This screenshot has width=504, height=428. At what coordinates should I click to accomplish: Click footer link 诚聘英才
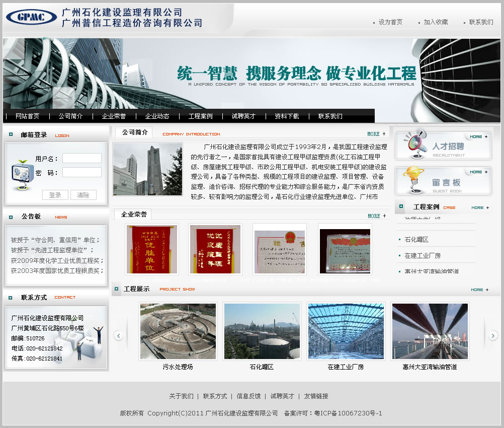pos(282,396)
